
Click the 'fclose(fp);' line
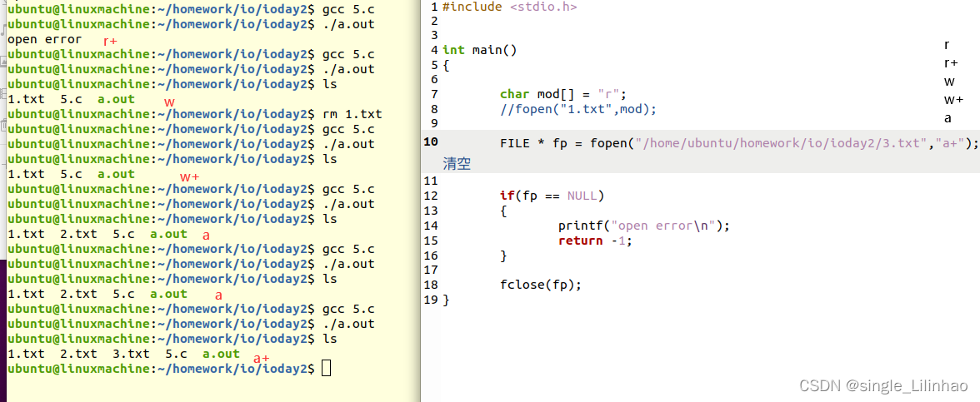click(541, 285)
